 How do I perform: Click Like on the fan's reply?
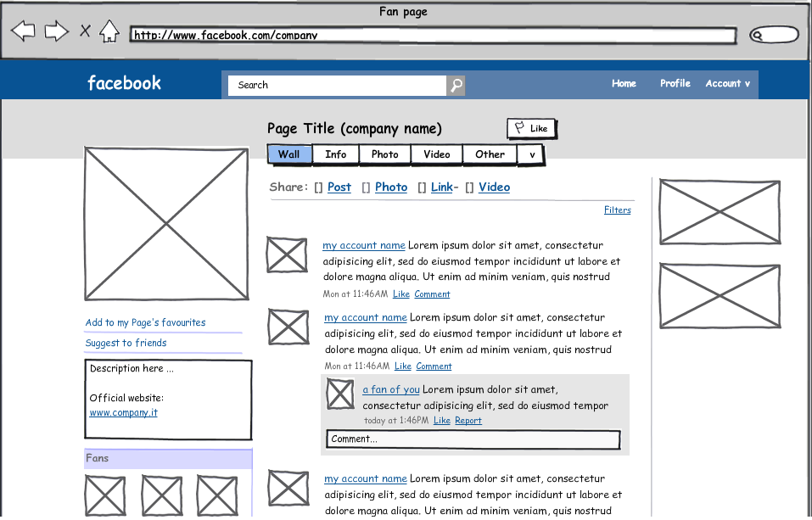(442, 421)
